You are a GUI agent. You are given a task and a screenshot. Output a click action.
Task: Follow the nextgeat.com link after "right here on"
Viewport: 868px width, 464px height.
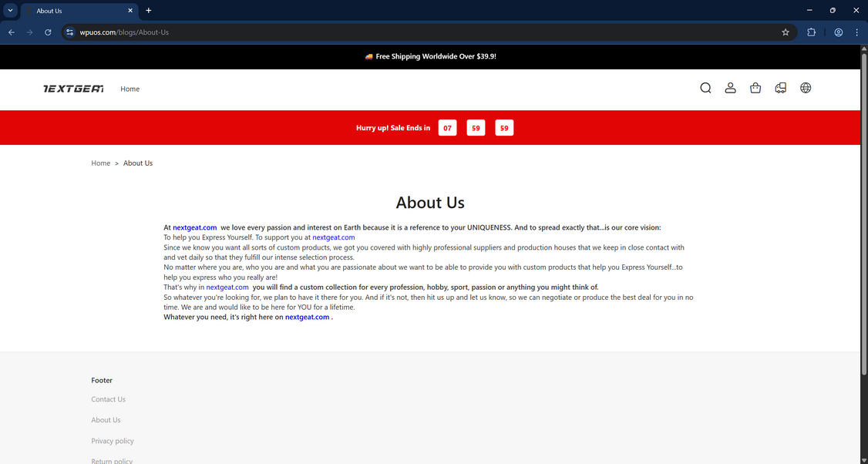tap(308, 318)
